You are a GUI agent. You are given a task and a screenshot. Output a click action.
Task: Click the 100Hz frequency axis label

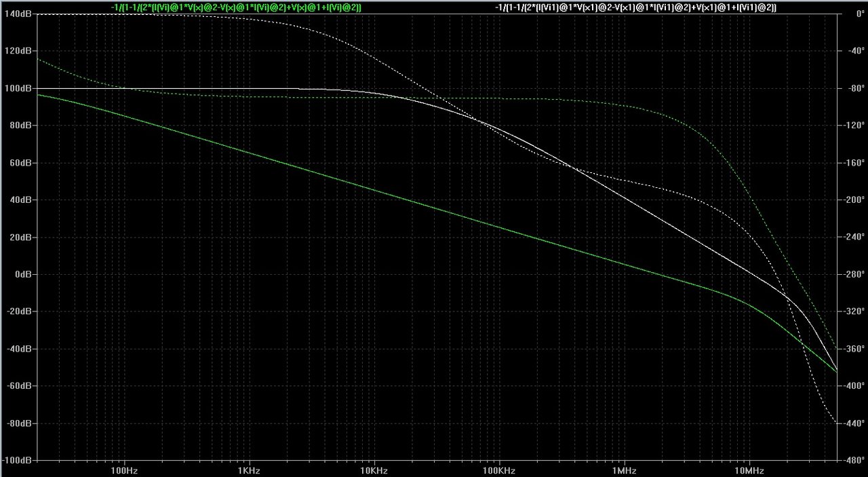pos(123,470)
